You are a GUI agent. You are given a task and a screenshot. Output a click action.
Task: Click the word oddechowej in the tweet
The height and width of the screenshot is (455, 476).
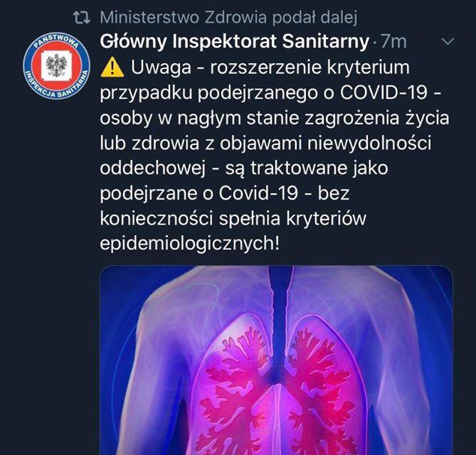[x=152, y=168]
